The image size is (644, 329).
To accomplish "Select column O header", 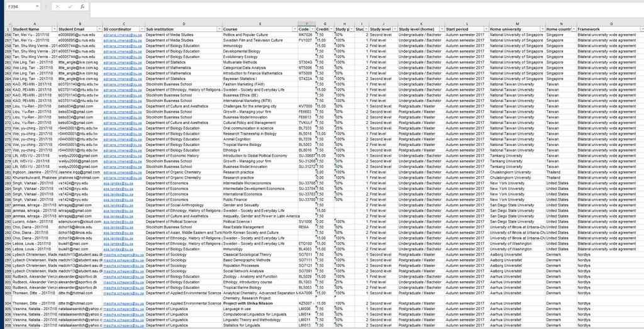I will pyautogui.click(x=611, y=25).
